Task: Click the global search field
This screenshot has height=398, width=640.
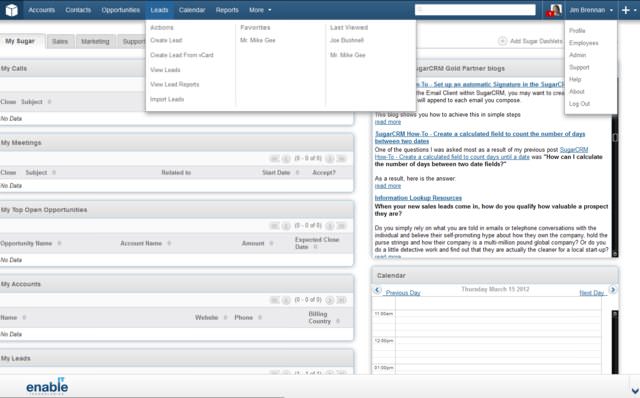Action: pyautogui.click(x=475, y=10)
